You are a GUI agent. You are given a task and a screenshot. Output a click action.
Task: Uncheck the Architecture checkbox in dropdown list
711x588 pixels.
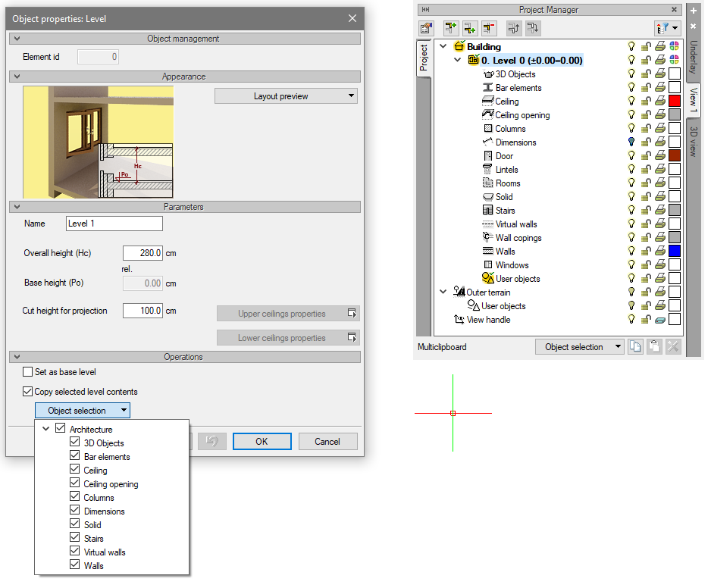[x=60, y=428]
